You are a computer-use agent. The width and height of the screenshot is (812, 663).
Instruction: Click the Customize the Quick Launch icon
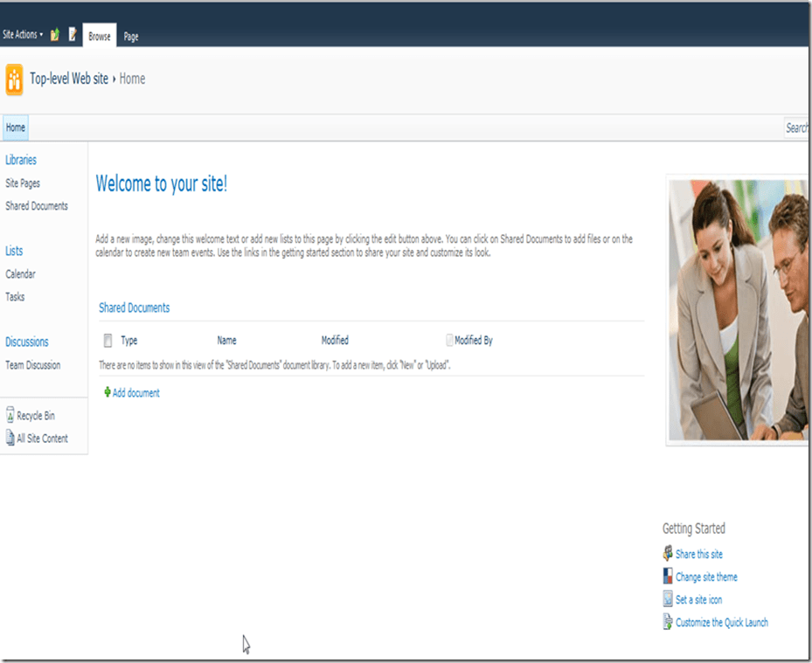tap(669, 622)
